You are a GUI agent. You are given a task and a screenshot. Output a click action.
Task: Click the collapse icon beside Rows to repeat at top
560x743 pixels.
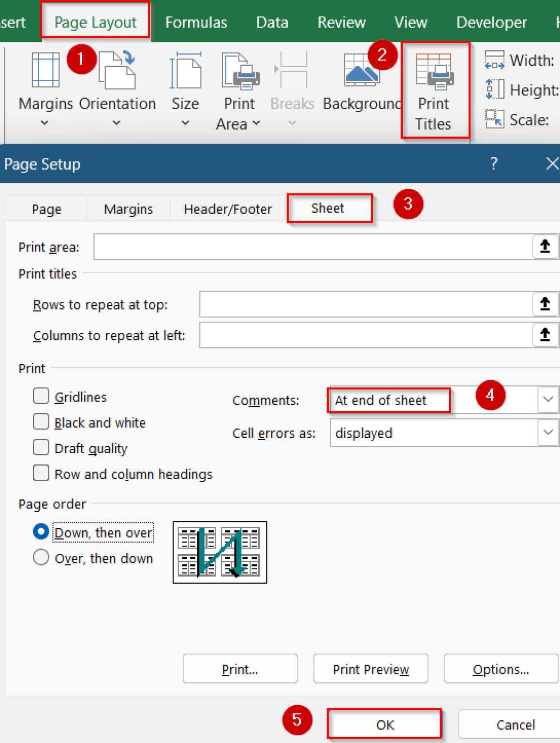click(545, 304)
